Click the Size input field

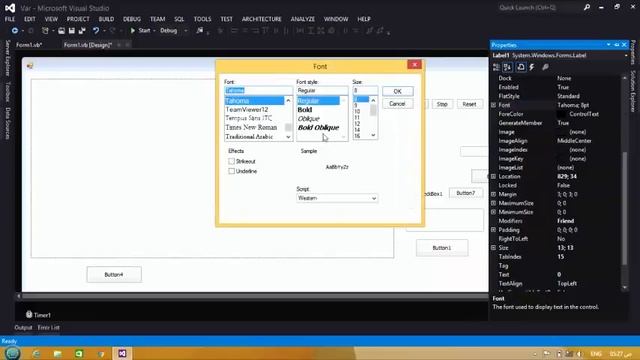pyautogui.click(x=365, y=90)
